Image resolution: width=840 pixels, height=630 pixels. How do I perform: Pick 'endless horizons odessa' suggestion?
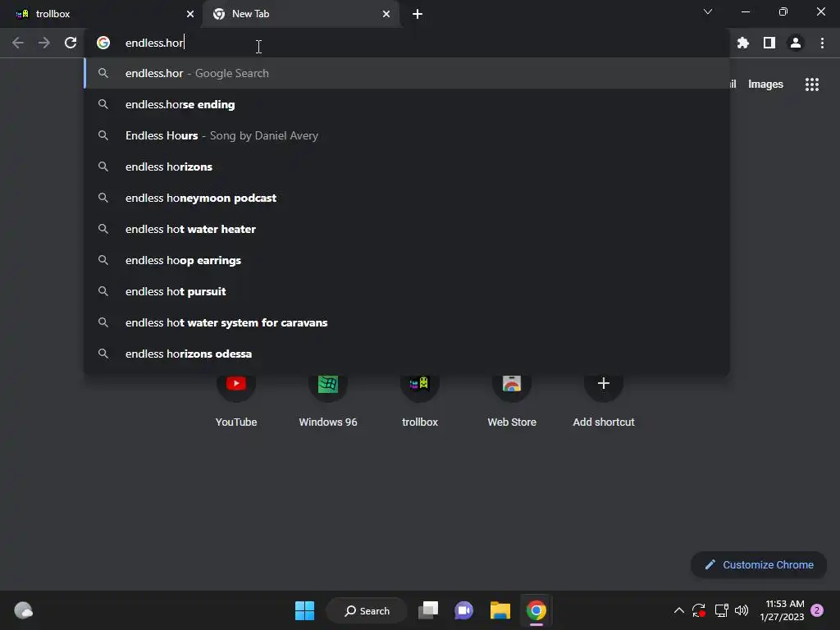[407, 354]
